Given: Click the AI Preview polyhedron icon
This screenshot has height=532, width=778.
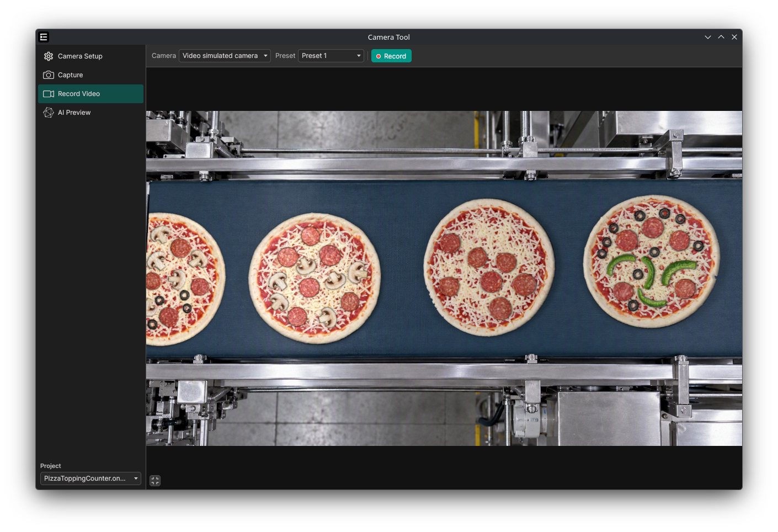Looking at the screenshot, I should (49, 113).
